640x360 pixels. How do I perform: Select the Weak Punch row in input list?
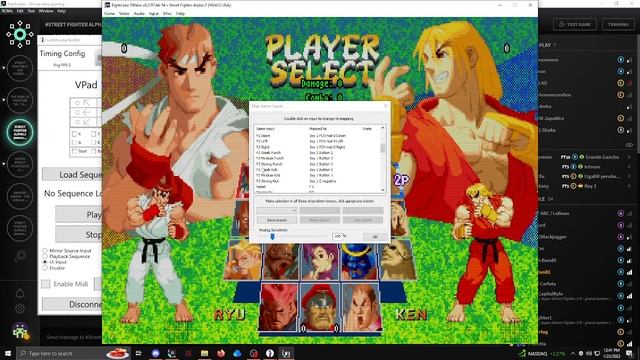[x=317, y=152]
